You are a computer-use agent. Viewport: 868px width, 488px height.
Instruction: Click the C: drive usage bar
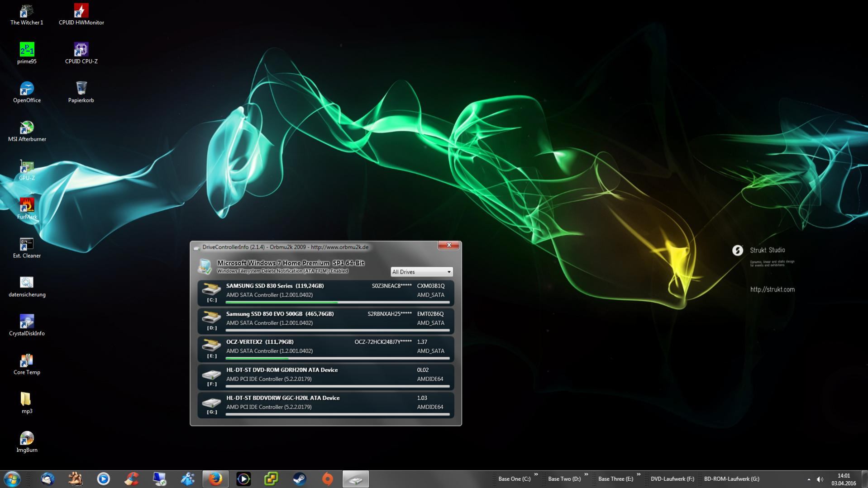(338, 302)
